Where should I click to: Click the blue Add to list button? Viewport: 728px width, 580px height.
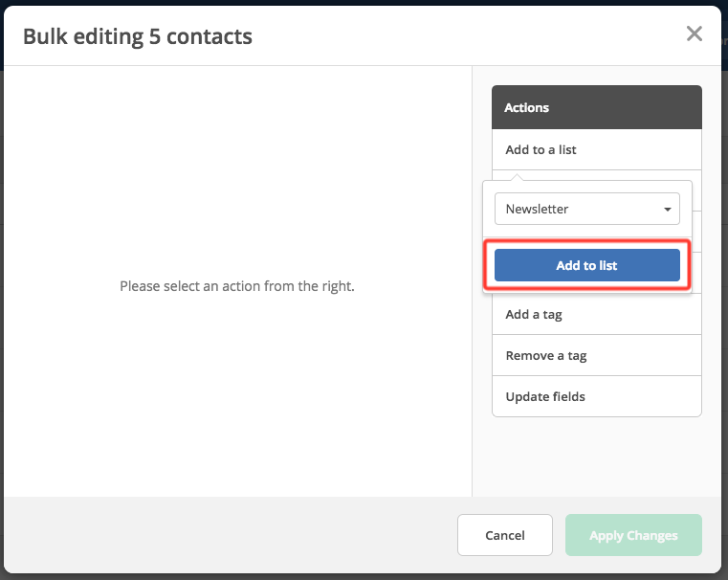[x=586, y=265]
